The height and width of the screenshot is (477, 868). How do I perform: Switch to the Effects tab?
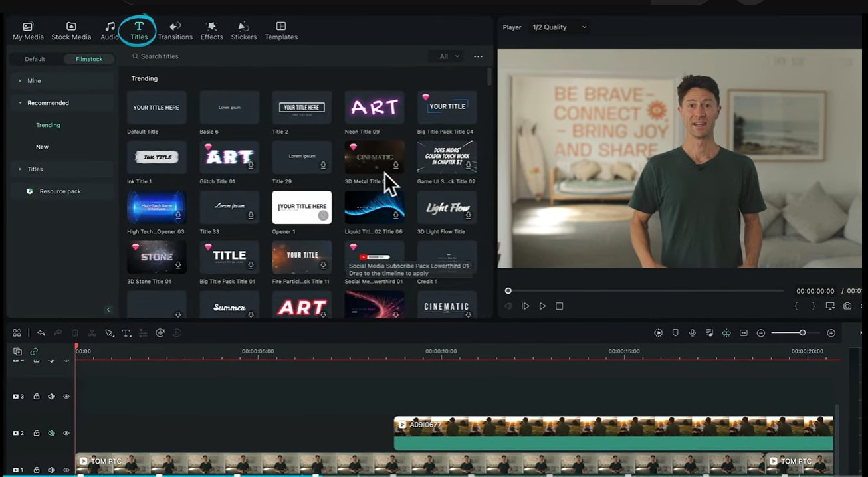point(211,31)
